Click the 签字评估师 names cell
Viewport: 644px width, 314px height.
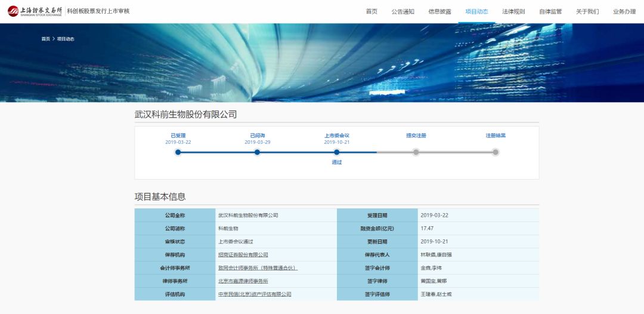(x=478, y=294)
